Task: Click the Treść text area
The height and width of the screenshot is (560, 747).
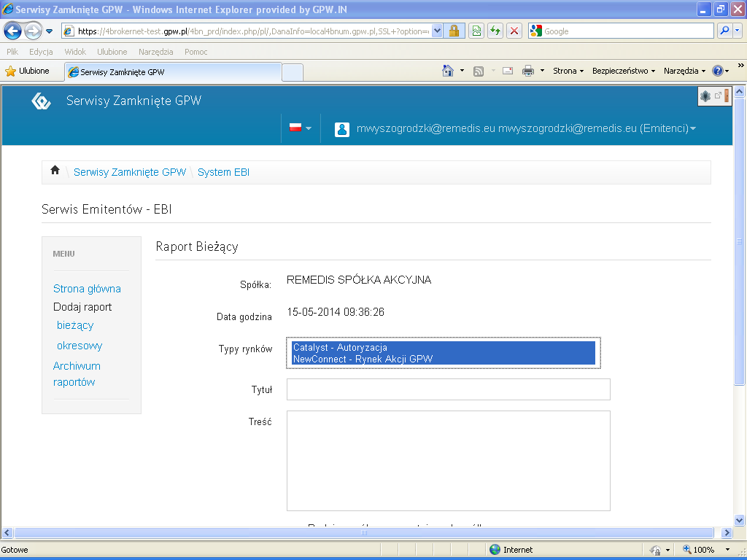Action: coord(449,461)
